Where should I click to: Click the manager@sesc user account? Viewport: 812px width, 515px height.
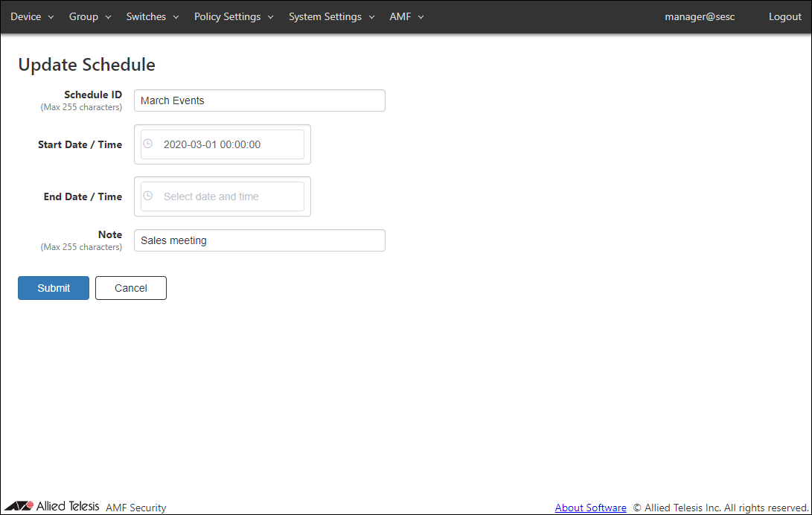point(700,17)
